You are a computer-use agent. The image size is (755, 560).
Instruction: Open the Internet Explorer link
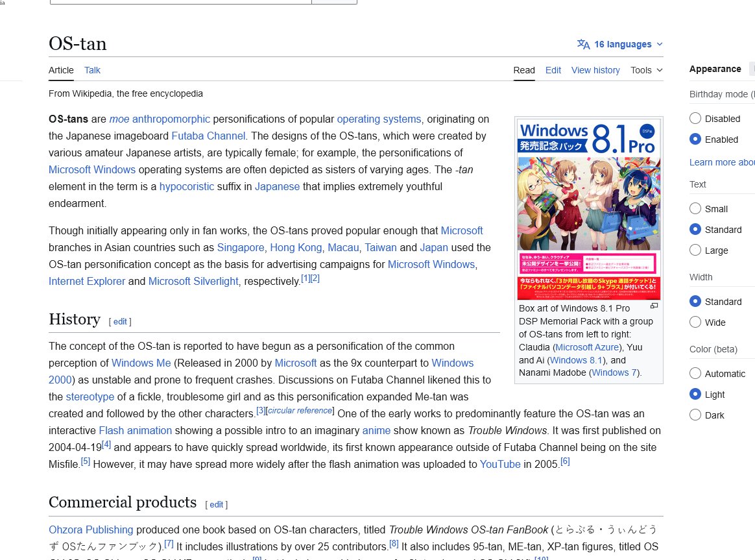coord(87,281)
